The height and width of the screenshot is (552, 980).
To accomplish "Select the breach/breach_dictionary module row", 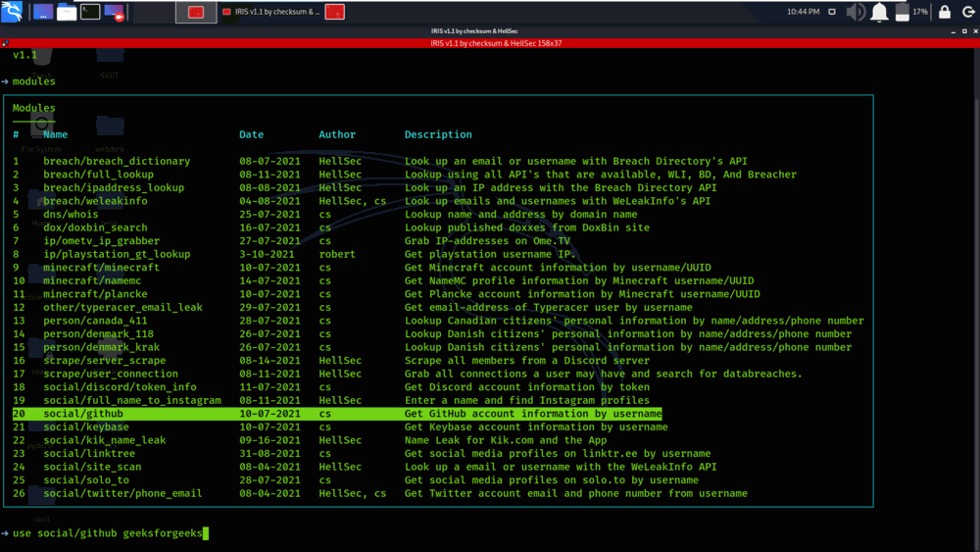I will [x=380, y=162].
